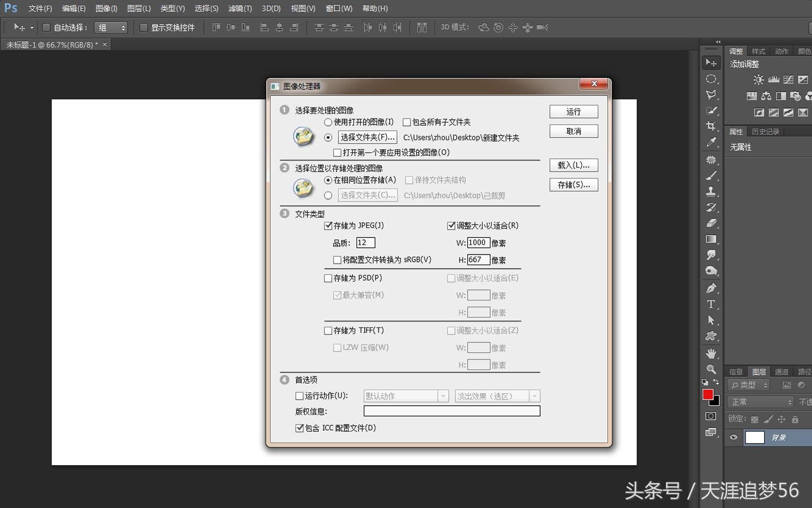The width and height of the screenshot is (812, 508).
Task: Toggle visibility of the Background layer
Action: [734, 437]
